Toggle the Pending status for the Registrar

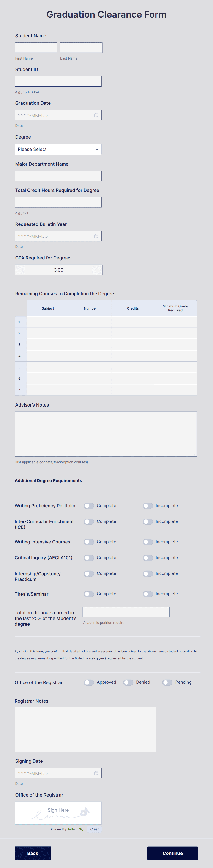167,682
